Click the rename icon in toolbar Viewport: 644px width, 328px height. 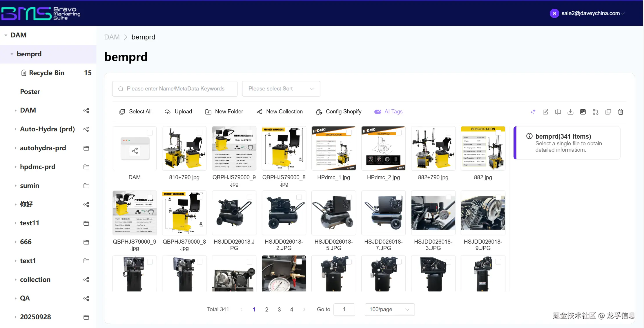pyautogui.click(x=558, y=112)
